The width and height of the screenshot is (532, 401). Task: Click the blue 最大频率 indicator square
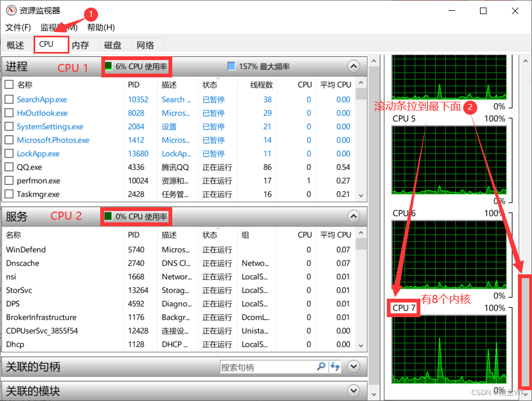[231, 66]
